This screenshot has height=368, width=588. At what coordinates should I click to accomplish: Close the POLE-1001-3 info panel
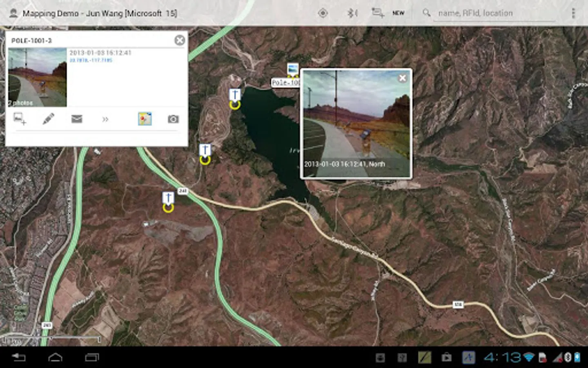point(179,40)
